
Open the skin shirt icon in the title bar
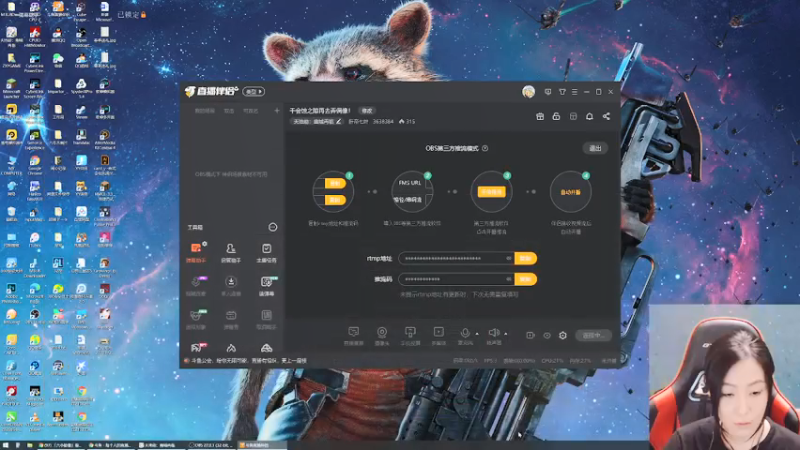562,92
